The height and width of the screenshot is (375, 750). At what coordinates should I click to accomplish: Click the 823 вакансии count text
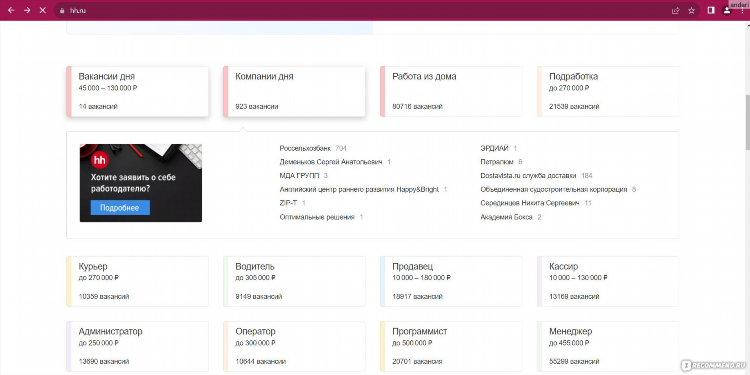257,107
